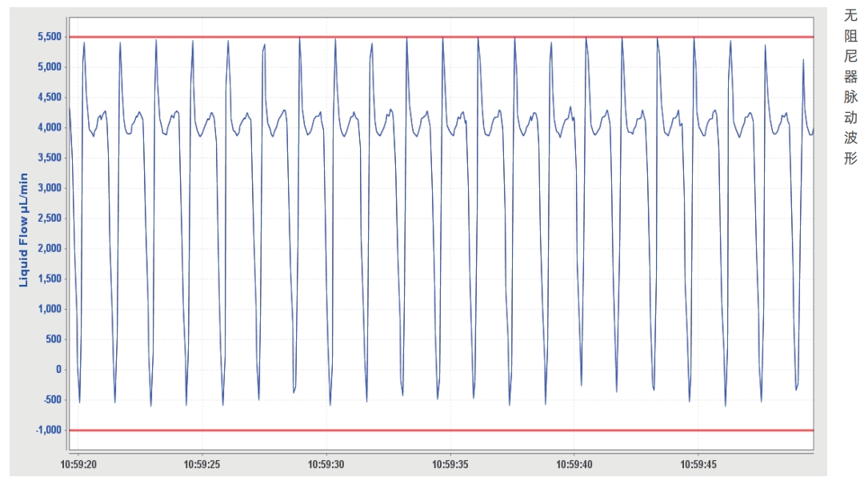Select the 10:59:25 time axis label
Screen dimensions: 868x485
pos(202,464)
